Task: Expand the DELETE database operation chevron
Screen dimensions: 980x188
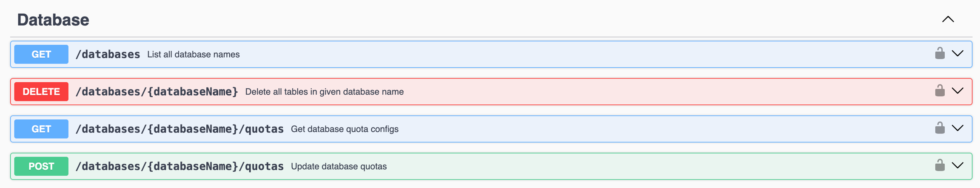Action: click(x=957, y=91)
